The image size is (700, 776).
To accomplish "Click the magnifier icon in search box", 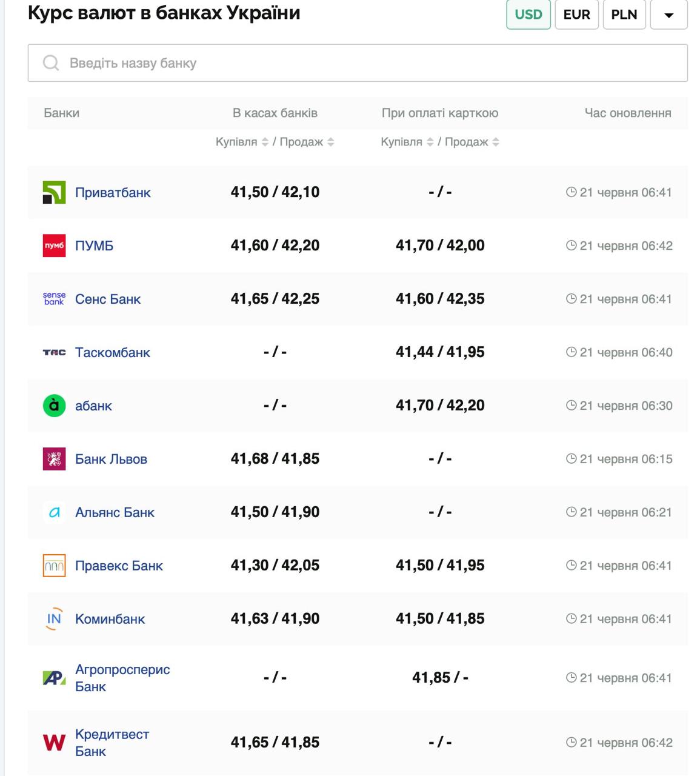I will (x=51, y=63).
